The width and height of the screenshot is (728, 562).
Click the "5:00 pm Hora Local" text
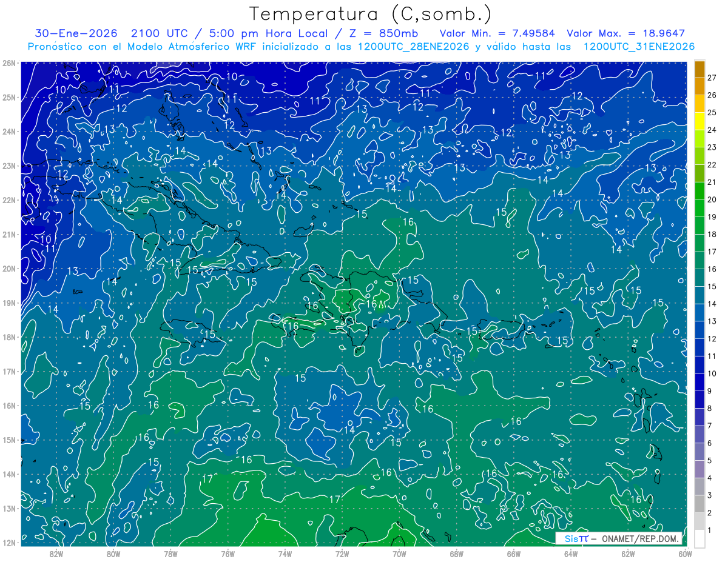coord(268,33)
